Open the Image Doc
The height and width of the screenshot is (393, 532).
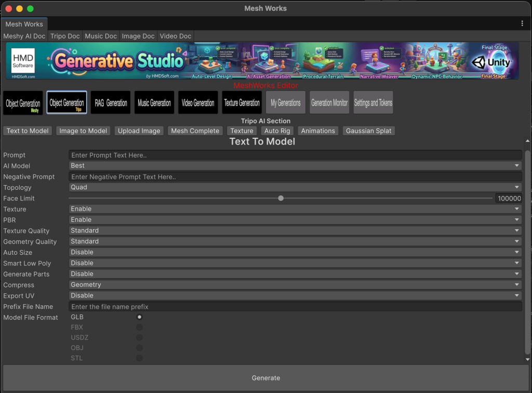138,36
